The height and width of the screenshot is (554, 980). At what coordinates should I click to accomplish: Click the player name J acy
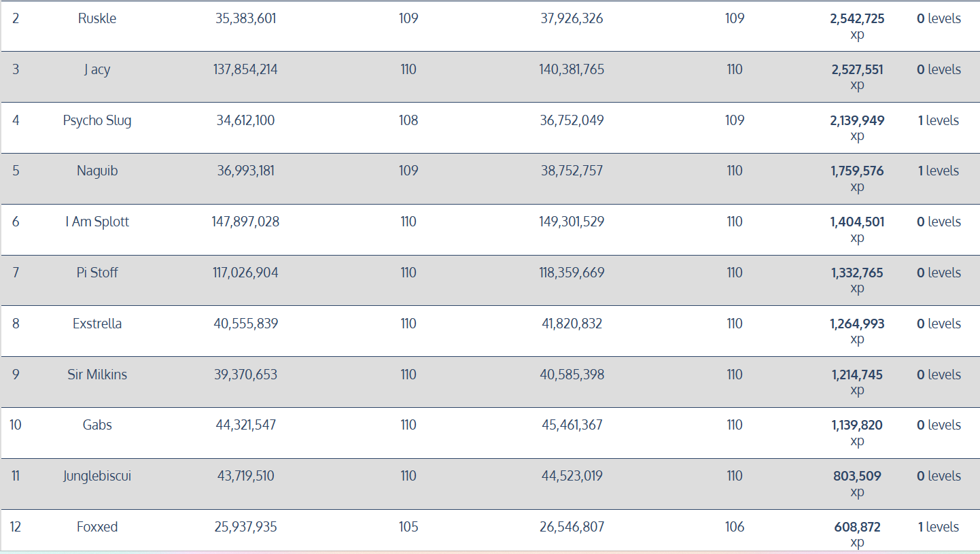pos(97,70)
